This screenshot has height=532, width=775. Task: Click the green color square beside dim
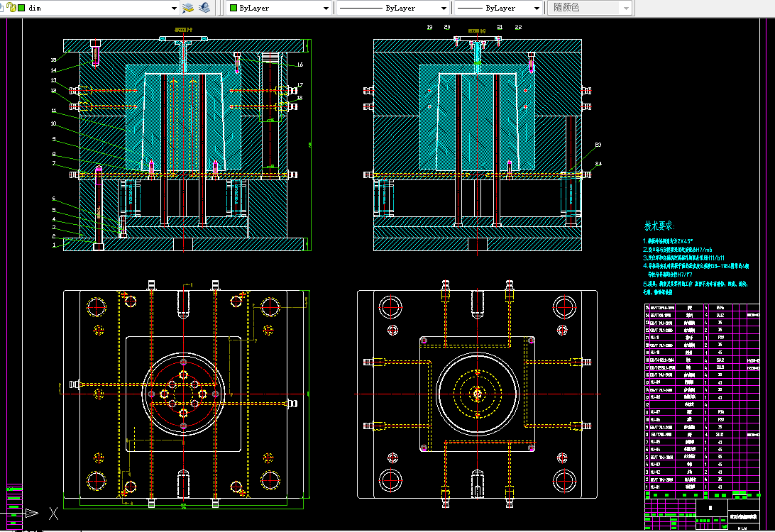(x=21, y=8)
